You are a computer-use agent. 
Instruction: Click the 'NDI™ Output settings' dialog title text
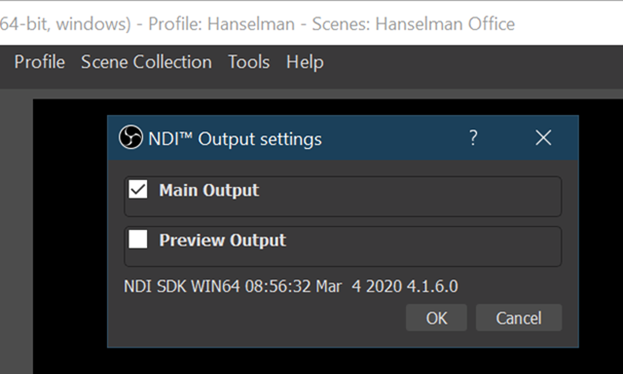pyautogui.click(x=235, y=139)
